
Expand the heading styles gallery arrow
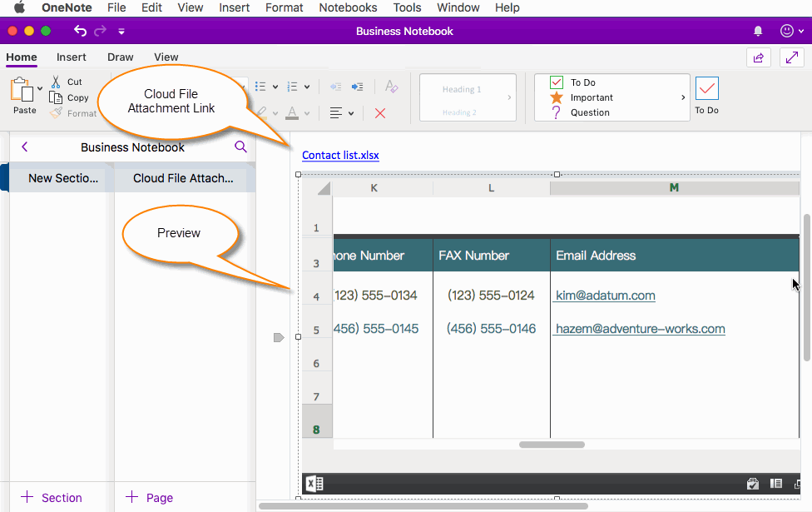click(x=509, y=97)
